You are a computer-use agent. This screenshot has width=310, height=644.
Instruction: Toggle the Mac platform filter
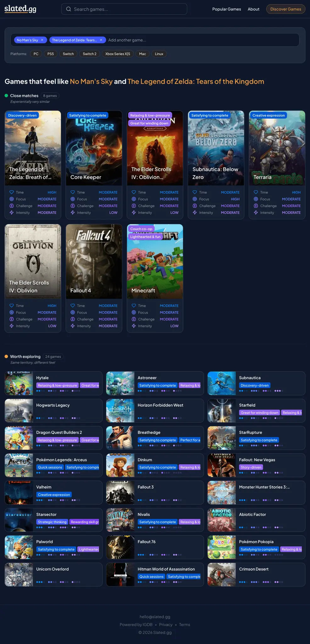click(x=142, y=54)
